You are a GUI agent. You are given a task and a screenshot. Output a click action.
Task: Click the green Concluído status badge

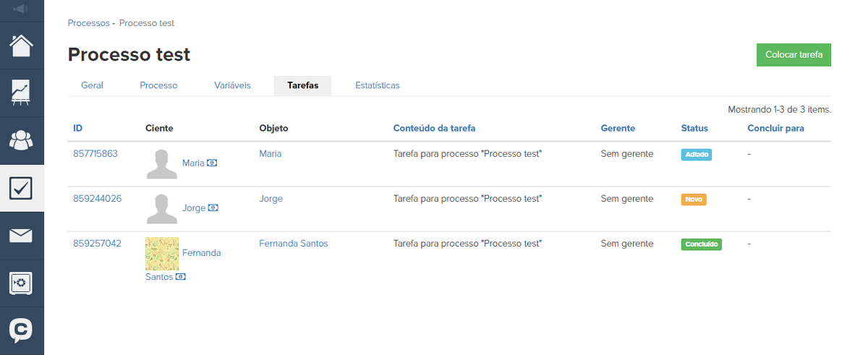point(701,244)
